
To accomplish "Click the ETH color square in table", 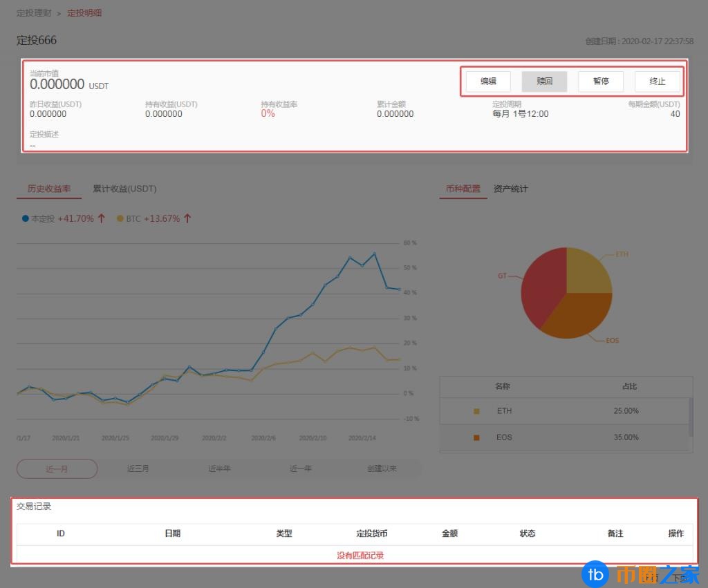I will 476,411.
